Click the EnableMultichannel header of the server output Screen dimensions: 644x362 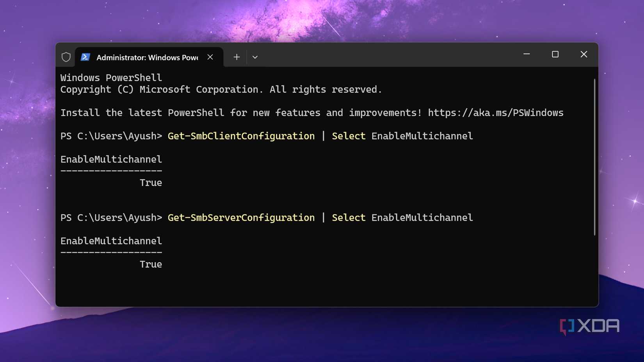pyautogui.click(x=111, y=241)
